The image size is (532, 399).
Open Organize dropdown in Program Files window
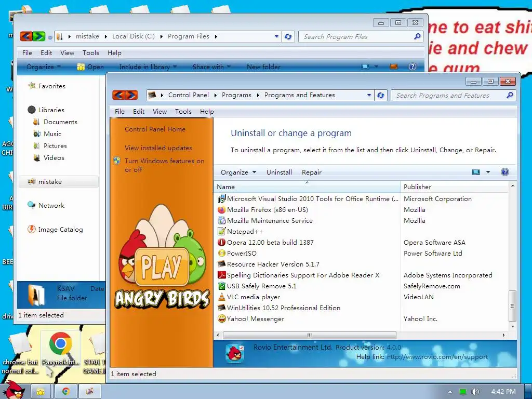pyautogui.click(x=44, y=67)
